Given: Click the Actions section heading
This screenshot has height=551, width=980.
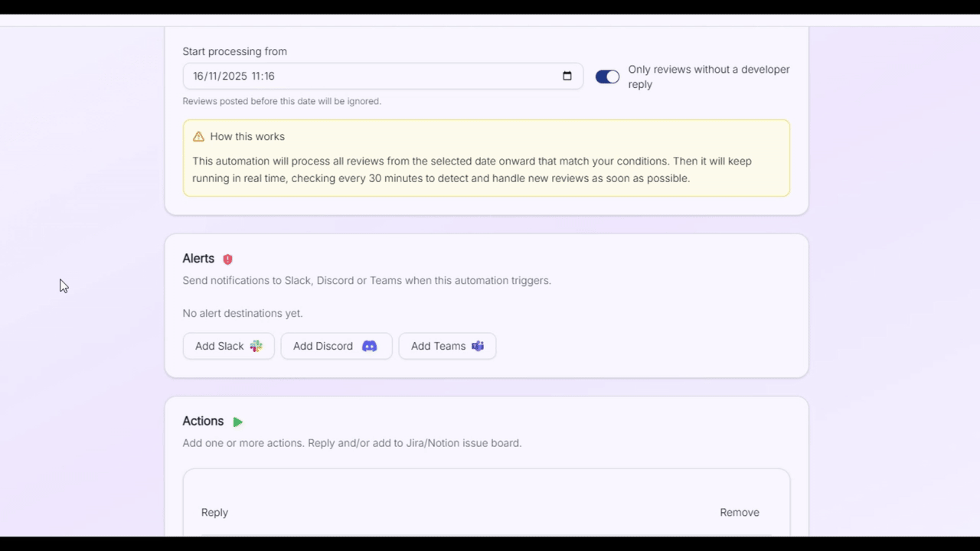Looking at the screenshot, I should 203,421.
